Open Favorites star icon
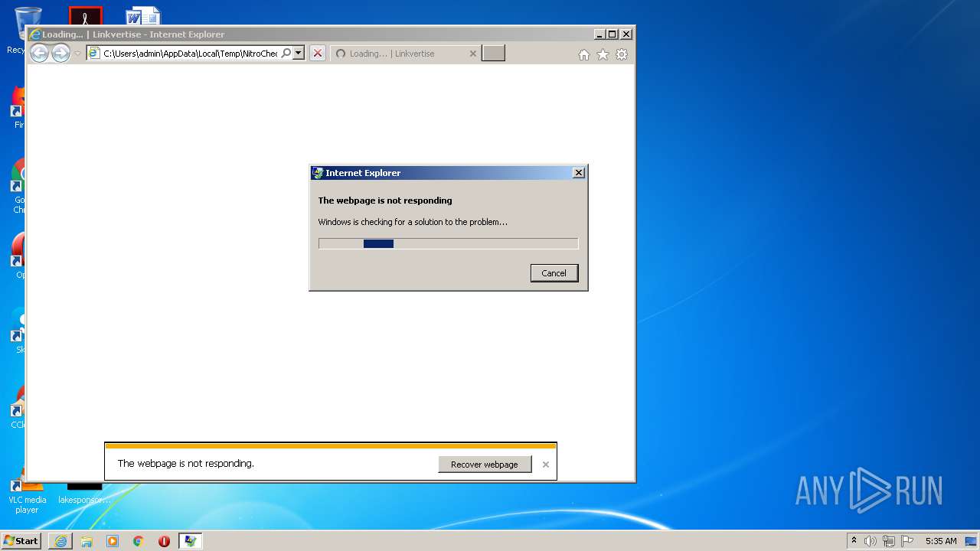Image resolution: width=980 pixels, height=551 pixels. (x=603, y=54)
